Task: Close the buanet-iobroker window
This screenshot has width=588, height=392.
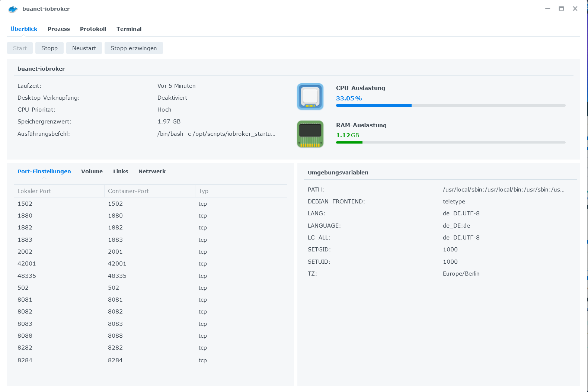Action: point(575,9)
